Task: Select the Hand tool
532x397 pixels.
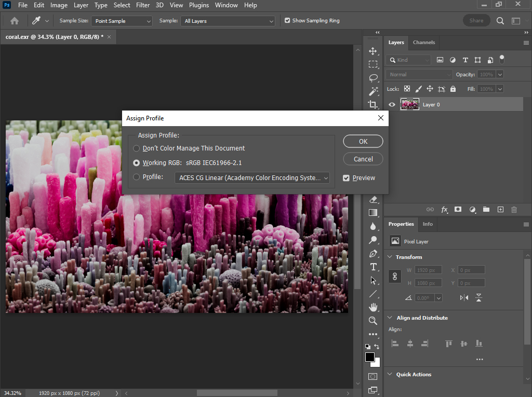Action: click(x=373, y=307)
